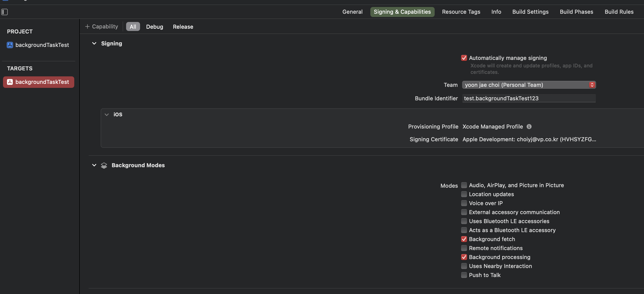Image resolution: width=644 pixels, height=294 pixels.
Task: Select the Debug configuration filter
Action: pyautogui.click(x=155, y=26)
